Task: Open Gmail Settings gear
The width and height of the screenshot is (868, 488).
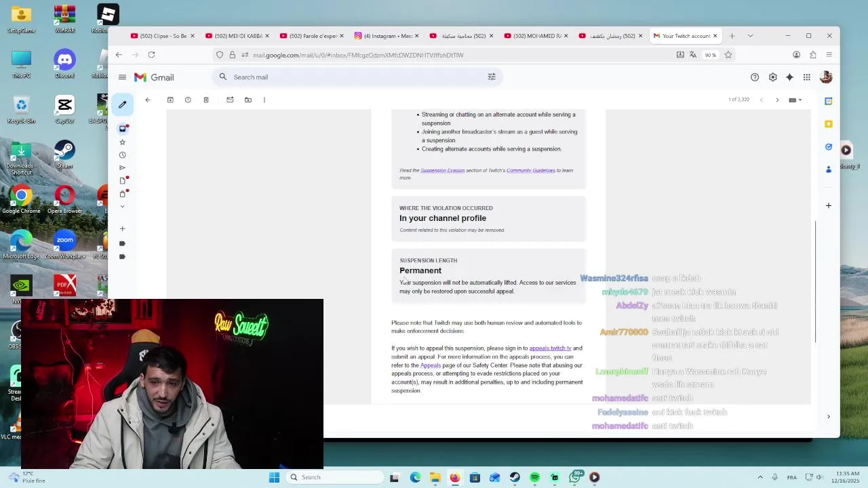Action: [x=773, y=77]
